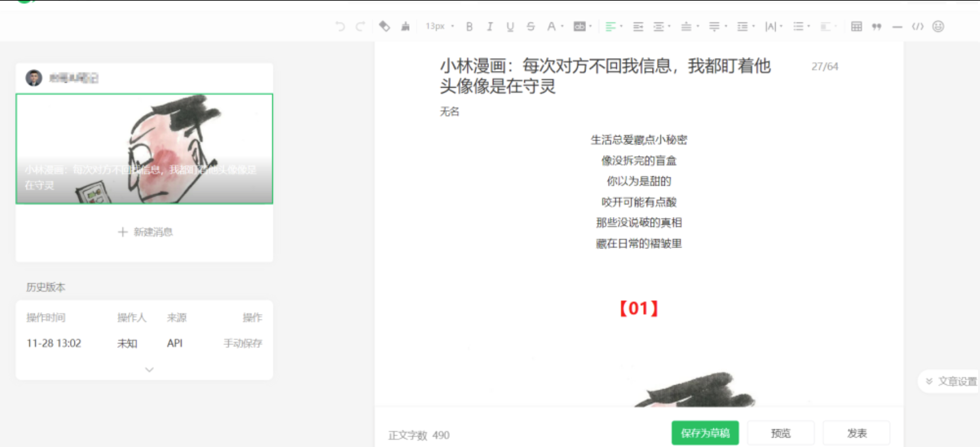Open the bullet list style dropdown

pos(801,26)
